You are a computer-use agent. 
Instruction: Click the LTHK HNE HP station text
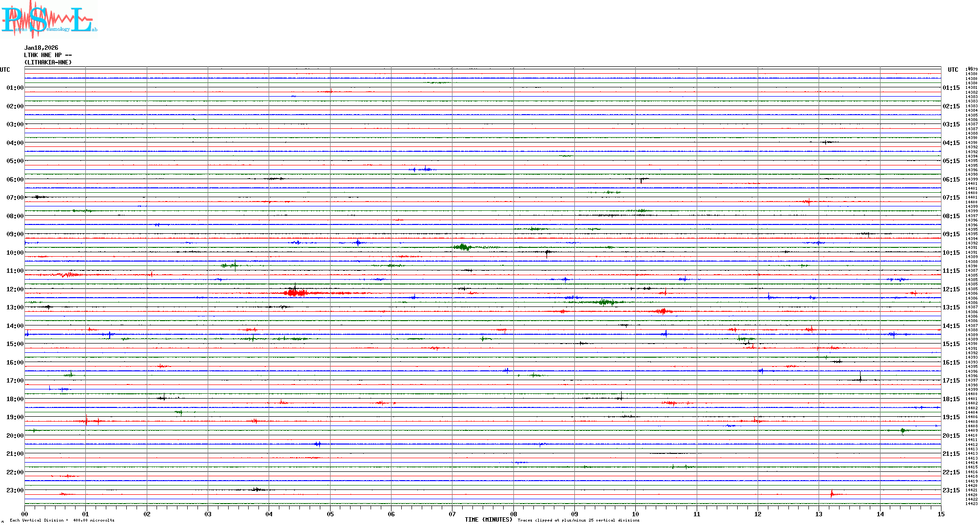(48, 55)
